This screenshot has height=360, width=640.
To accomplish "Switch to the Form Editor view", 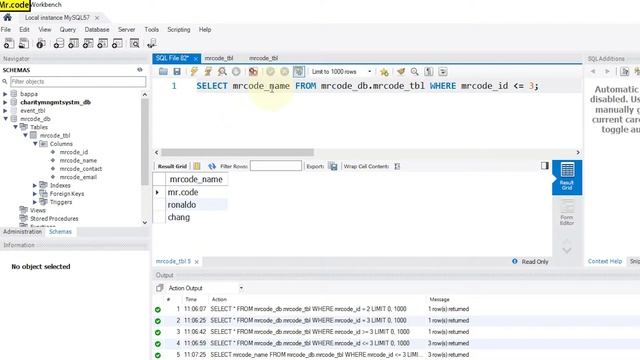I will point(567,213).
